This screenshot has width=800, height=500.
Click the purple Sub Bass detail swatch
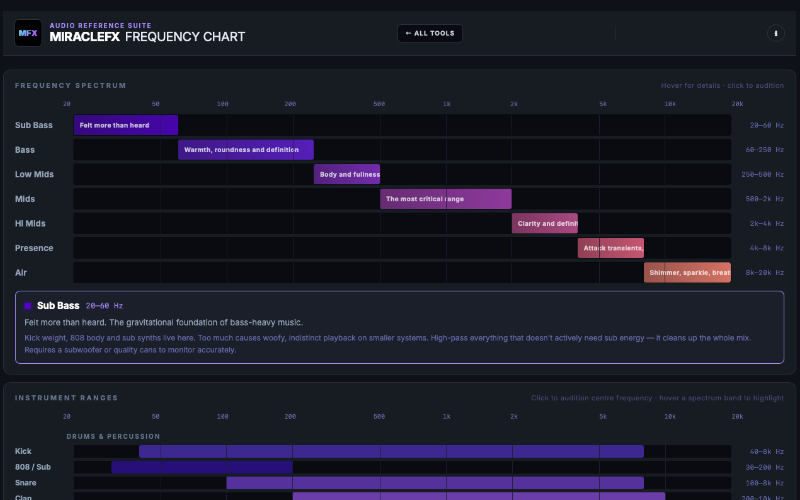(28, 306)
